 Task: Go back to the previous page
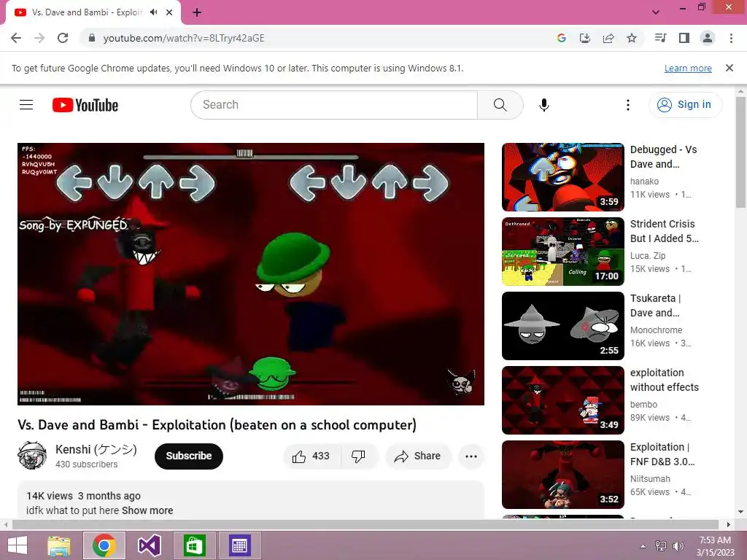point(16,38)
